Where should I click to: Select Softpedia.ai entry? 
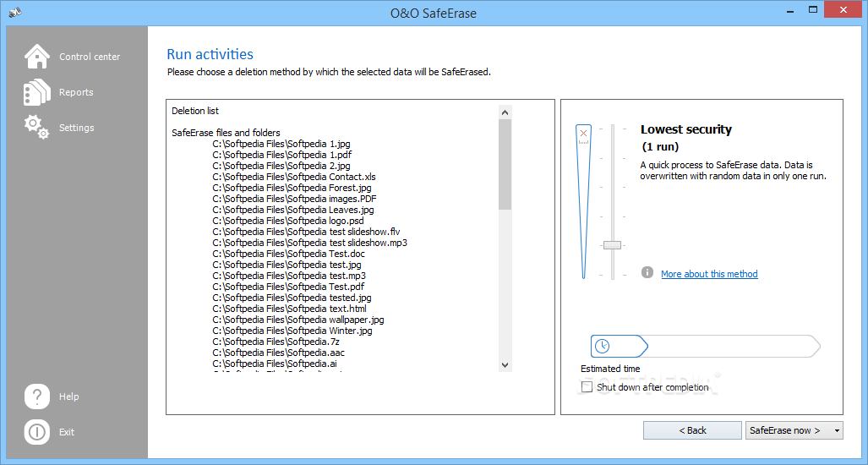(x=275, y=364)
